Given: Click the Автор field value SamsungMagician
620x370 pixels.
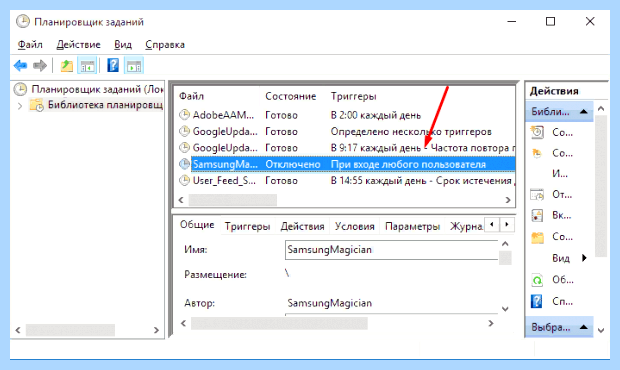Looking at the screenshot, I should pos(329,303).
